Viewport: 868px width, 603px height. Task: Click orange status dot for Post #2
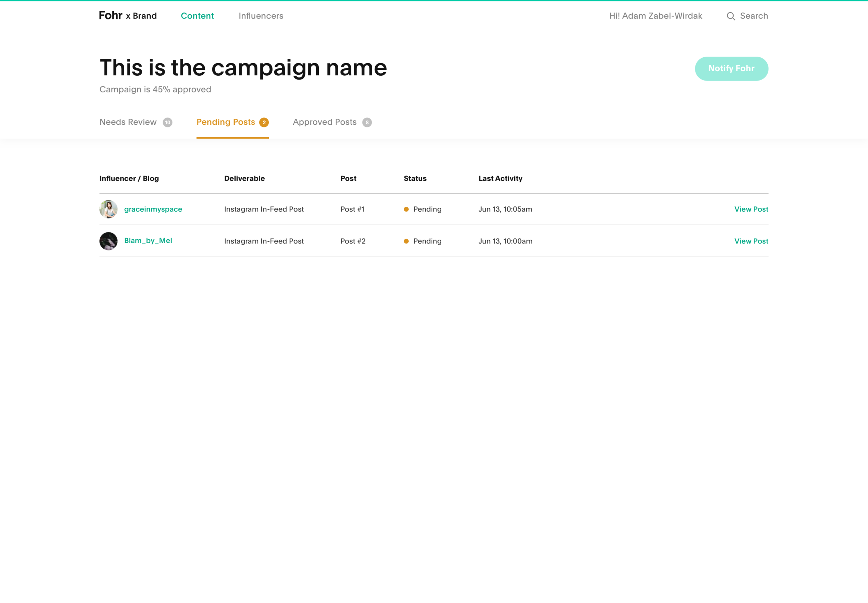pyautogui.click(x=406, y=241)
